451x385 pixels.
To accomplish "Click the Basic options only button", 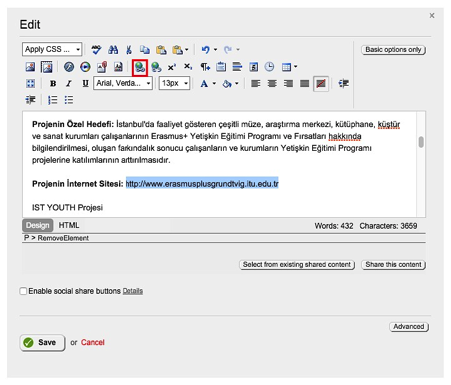I will pyautogui.click(x=393, y=50).
